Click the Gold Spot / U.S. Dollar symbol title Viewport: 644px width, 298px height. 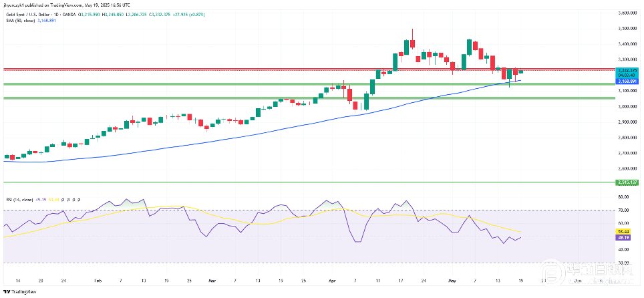32,13
